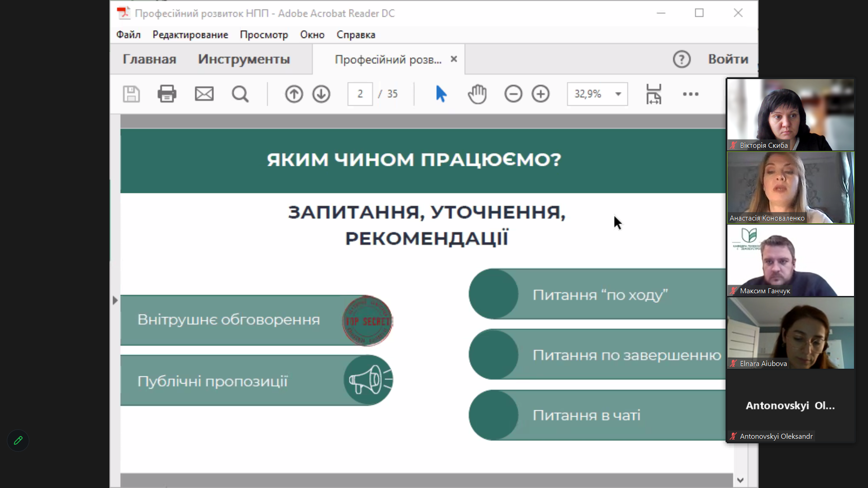Click the Войти sign-in button
This screenshot has width=868, height=488.
pos(727,59)
